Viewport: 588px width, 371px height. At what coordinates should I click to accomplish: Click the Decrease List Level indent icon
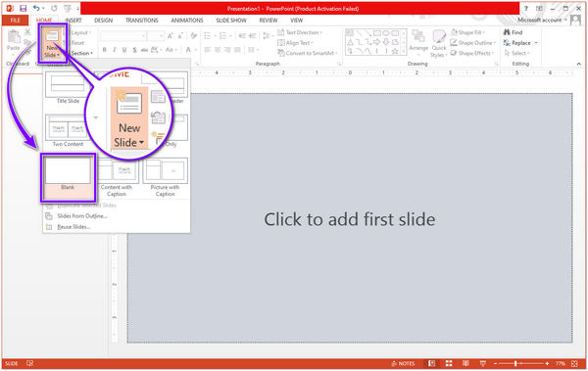point(242,36)
